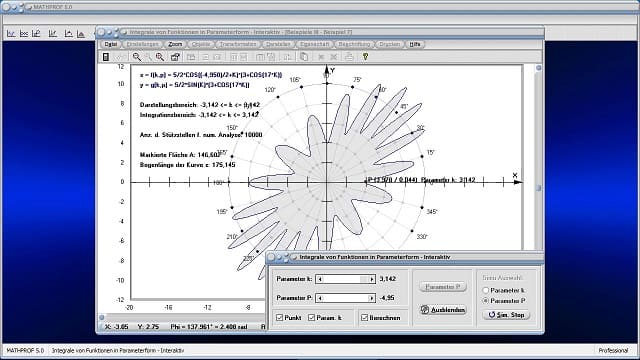The height and width of the screenshot is (360, 640).
Task: Click the x = f(k,p) equation text
Action: coord(211,75)
